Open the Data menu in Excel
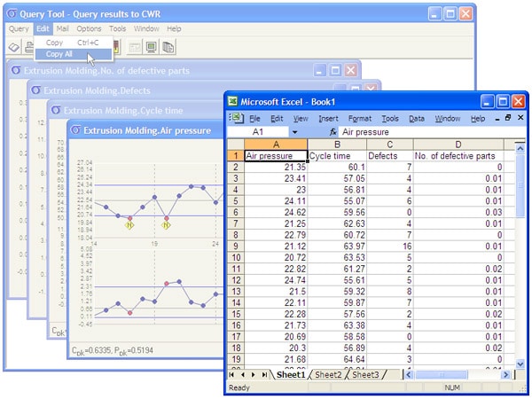 417,118
